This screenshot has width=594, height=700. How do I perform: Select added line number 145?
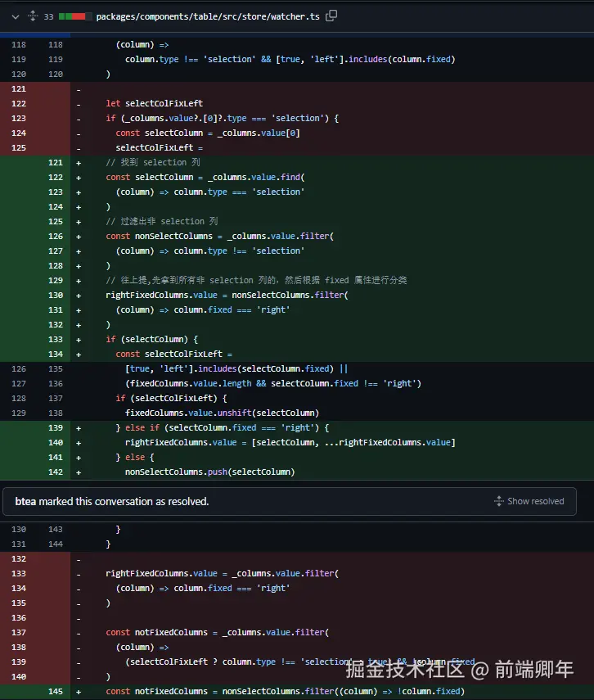point(56,691)
